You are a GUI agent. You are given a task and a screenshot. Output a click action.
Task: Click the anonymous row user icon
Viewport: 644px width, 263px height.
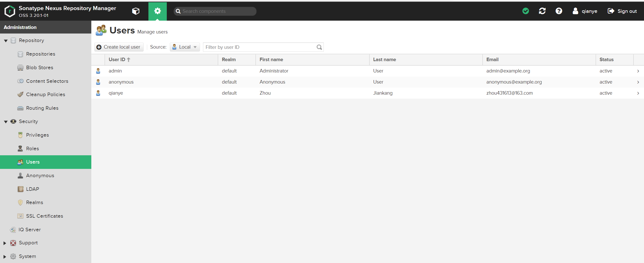click(98, 82)
